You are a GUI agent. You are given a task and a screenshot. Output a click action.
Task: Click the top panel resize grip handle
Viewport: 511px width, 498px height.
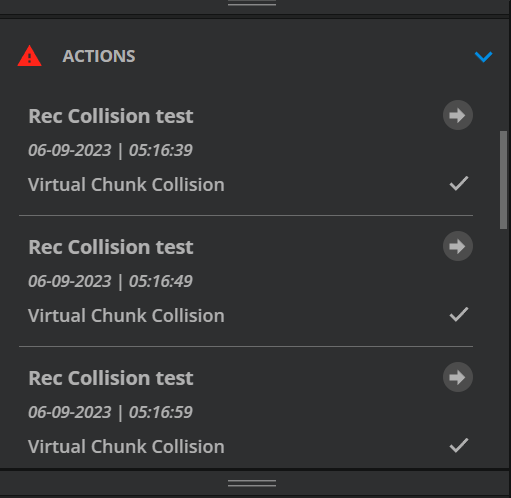[x=252, y=3]
